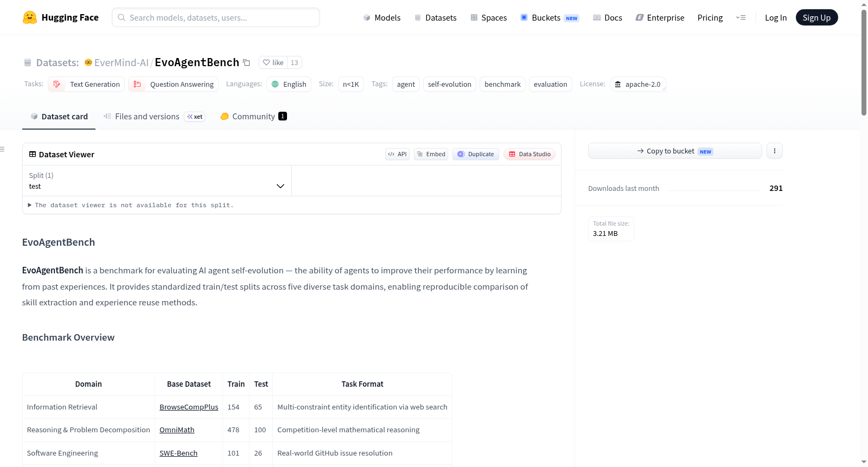Click the Sign Up button
This screenshot has height=467, width=868.
[816, 17]
